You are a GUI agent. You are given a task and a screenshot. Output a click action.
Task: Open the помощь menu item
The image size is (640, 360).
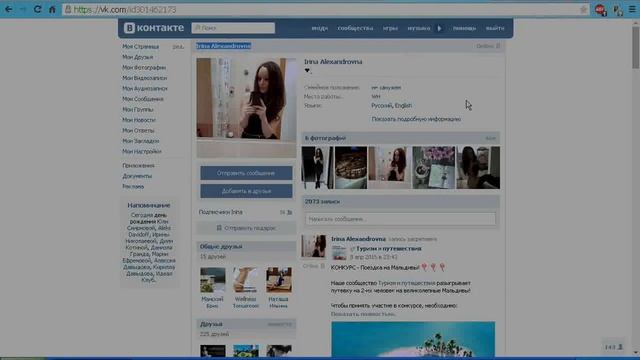pos(464,28)
